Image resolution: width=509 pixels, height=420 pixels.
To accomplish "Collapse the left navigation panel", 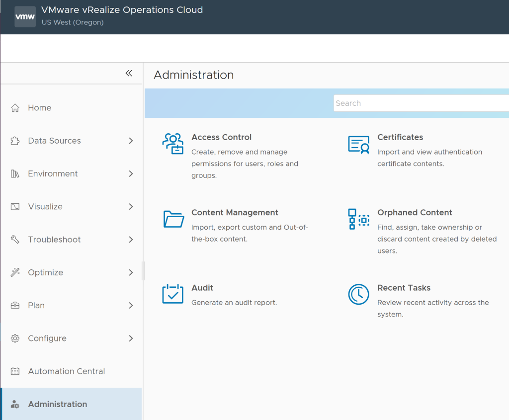I will [x=129, y=74].
